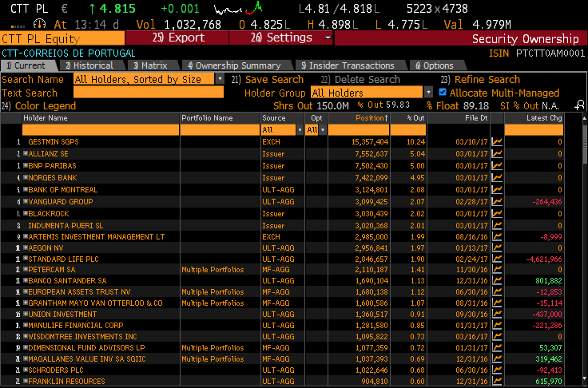This screenshot has height=388, width=588.
Task: Click the intraday price sparkline chart
Action: [238, 8]
